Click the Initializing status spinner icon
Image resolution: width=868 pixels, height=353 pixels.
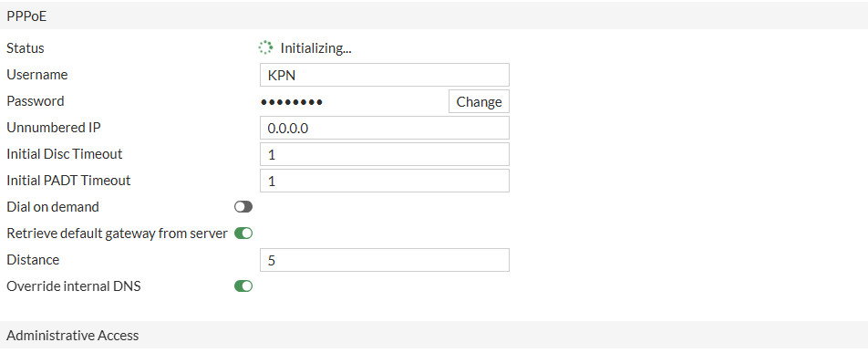point(265,48)
